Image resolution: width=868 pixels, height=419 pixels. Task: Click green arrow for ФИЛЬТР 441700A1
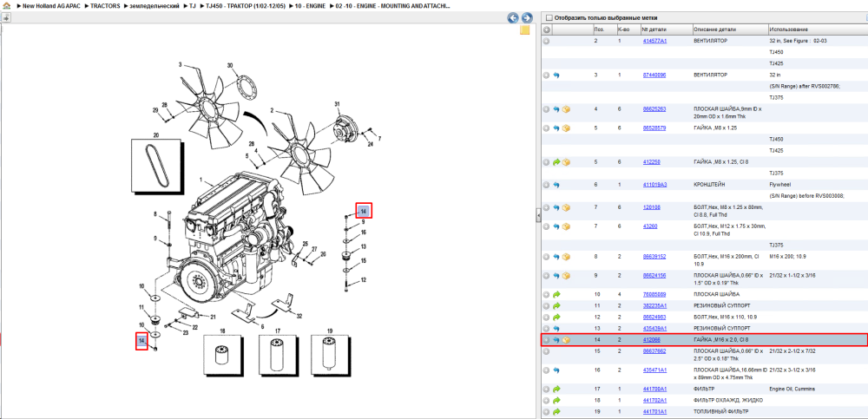coord(556,390)
